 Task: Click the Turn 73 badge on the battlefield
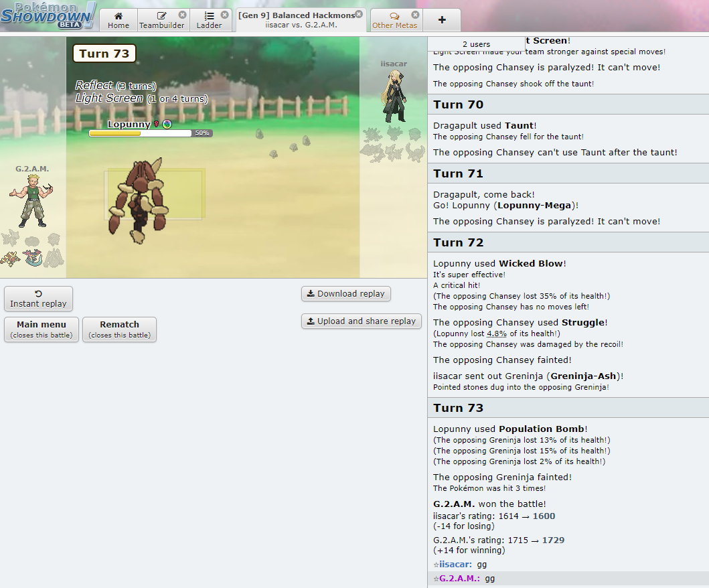pyautogui.click(x=104, y=54)
